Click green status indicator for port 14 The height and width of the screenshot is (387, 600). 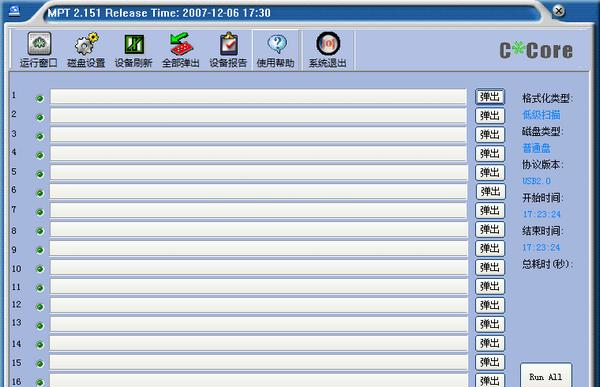[40, 345]
